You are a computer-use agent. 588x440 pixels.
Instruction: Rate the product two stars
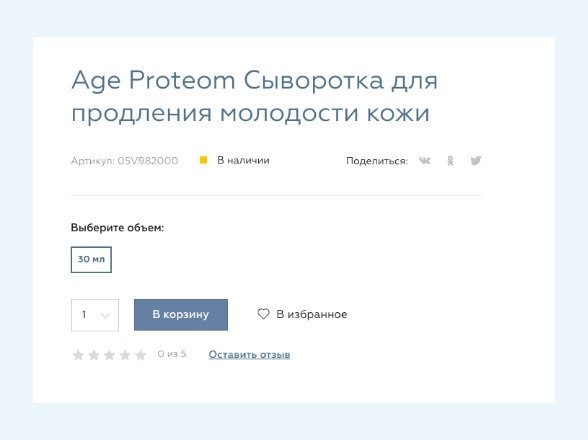pos(94,355)
